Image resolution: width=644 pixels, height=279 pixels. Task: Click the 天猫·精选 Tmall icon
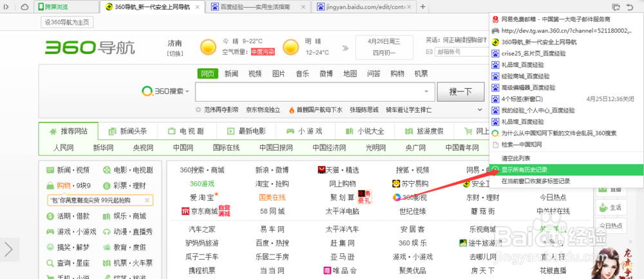321,169
